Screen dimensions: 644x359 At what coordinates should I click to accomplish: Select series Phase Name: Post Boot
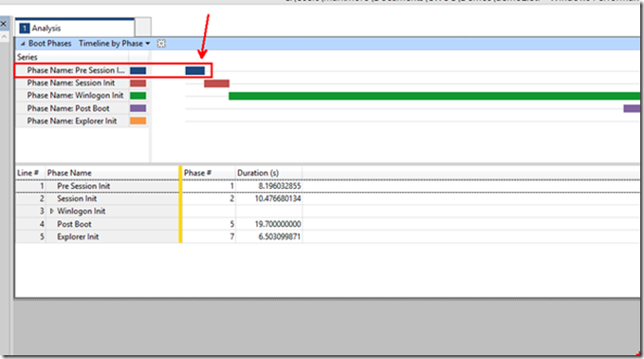[x=68, y=108]
